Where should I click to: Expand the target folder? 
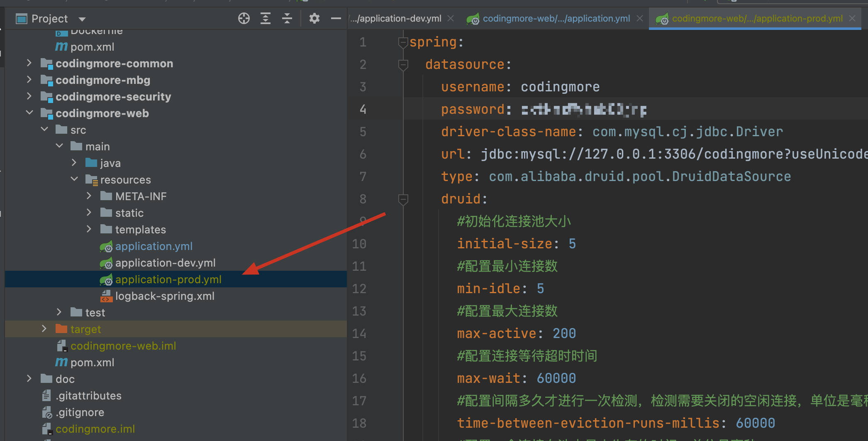coord(44,329)
